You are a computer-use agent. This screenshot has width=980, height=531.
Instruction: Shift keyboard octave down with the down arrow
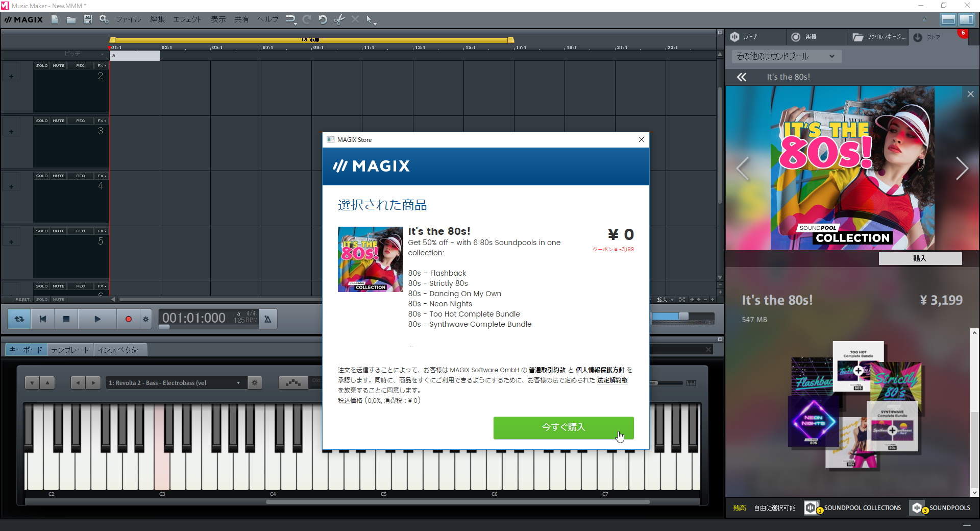(x=32, y=382)
